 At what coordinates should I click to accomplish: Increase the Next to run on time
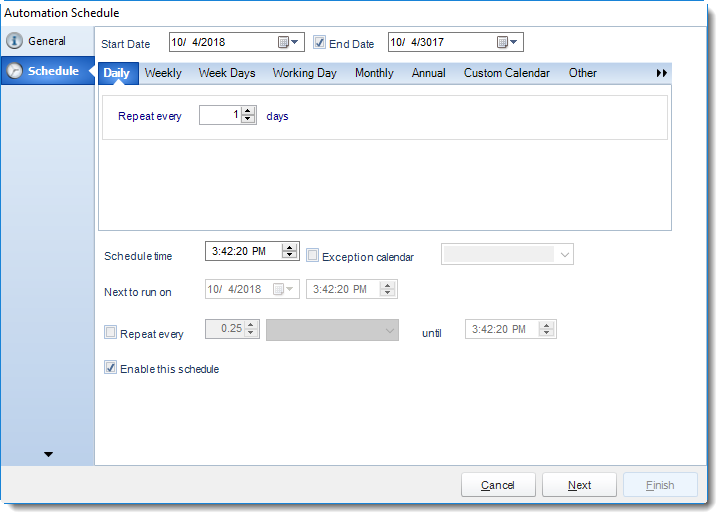(388, 285)
